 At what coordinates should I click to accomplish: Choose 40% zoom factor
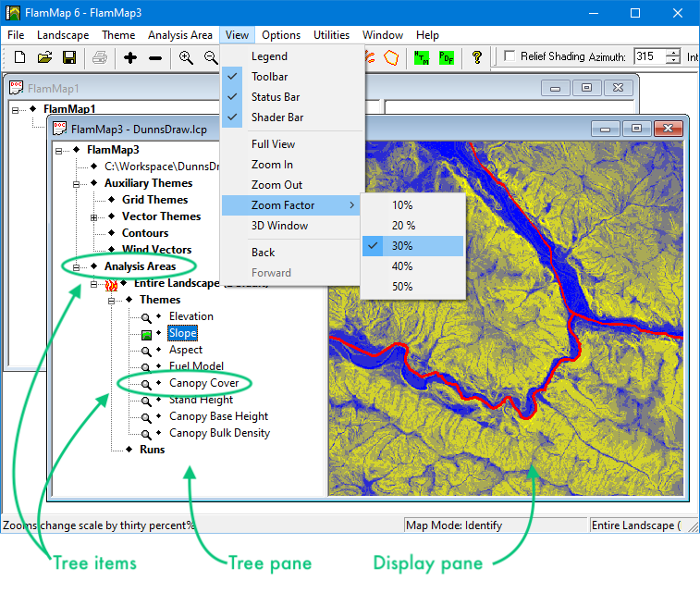tap(412, 266)
